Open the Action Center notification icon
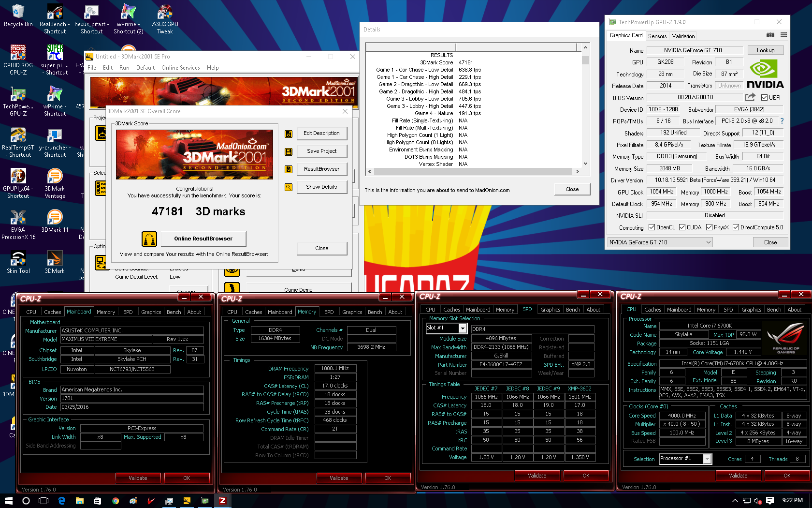812x508 pixels. pyautogui.click(x=770, y=501)
